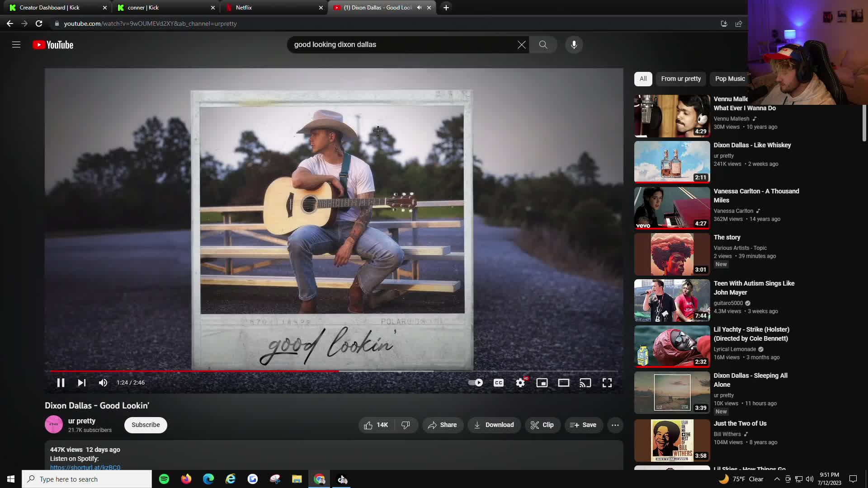Open the ur pretty channel name link

click(x=82, y=421)
